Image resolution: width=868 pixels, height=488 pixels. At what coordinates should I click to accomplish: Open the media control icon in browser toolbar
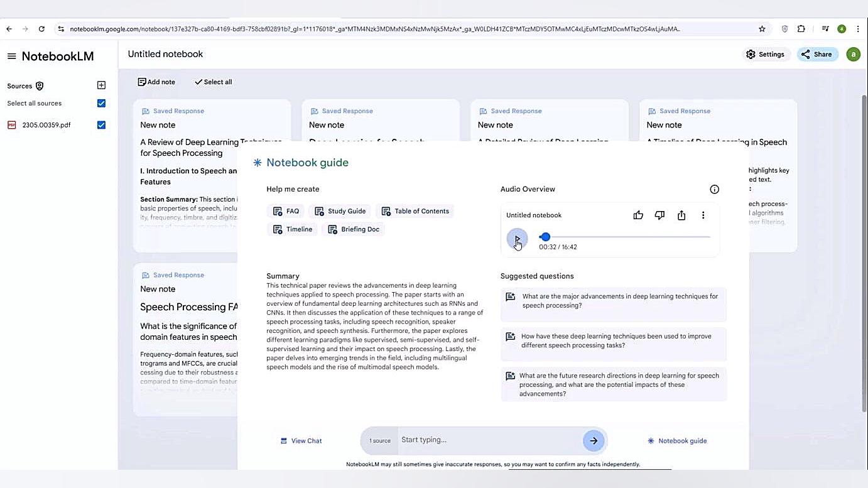825,29
